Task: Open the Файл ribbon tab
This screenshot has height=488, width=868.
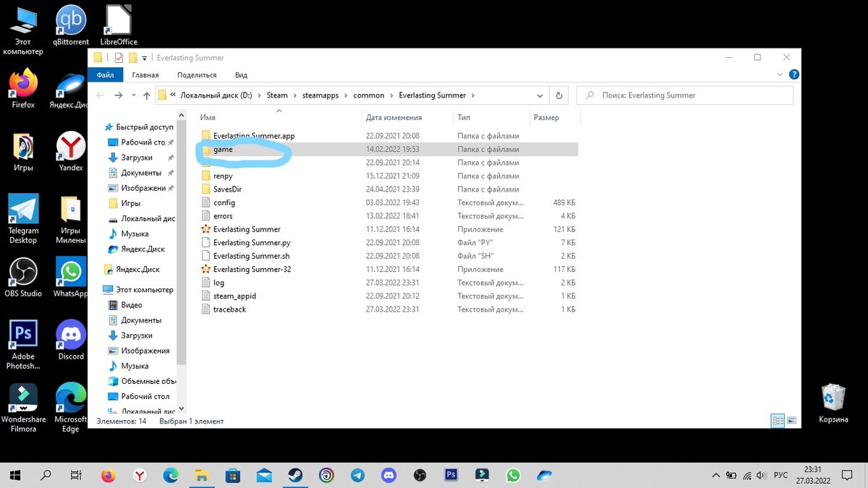Action: click(x=105, y=74)
